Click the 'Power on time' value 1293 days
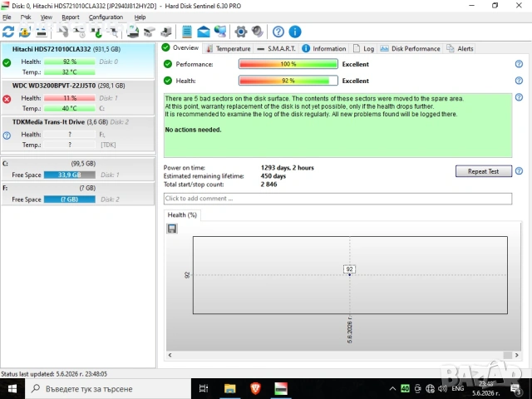 pos(287,168)
